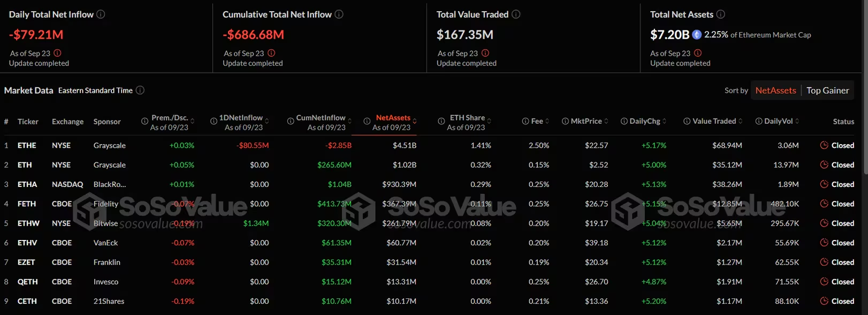Open the CETH ticker row

(x=27, y=301)
